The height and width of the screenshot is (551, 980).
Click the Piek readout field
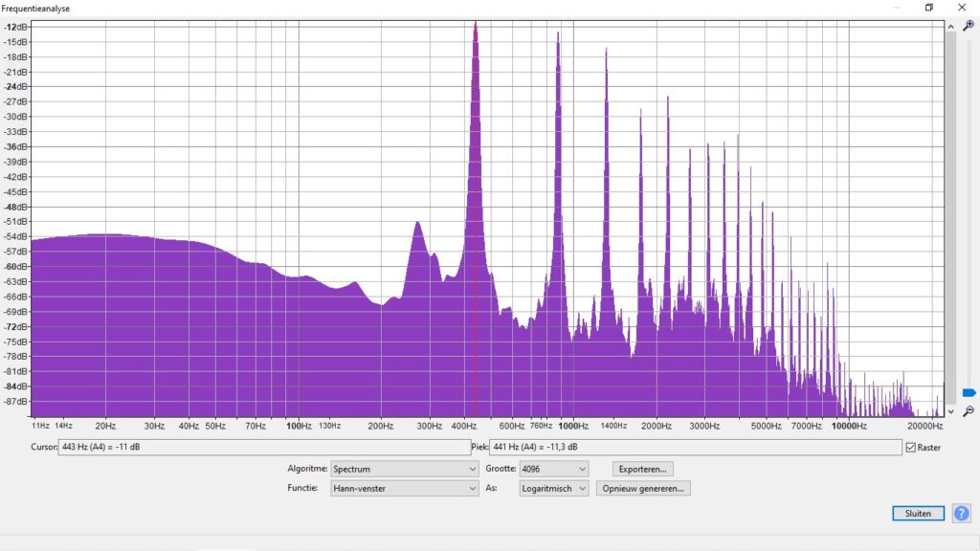tap(696, 447)
